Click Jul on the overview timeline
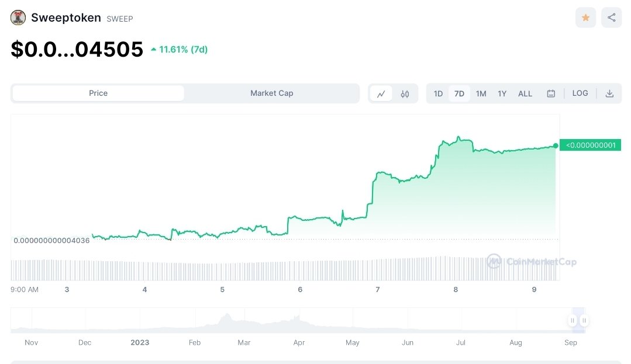The image size is (631, 364). 461,343
